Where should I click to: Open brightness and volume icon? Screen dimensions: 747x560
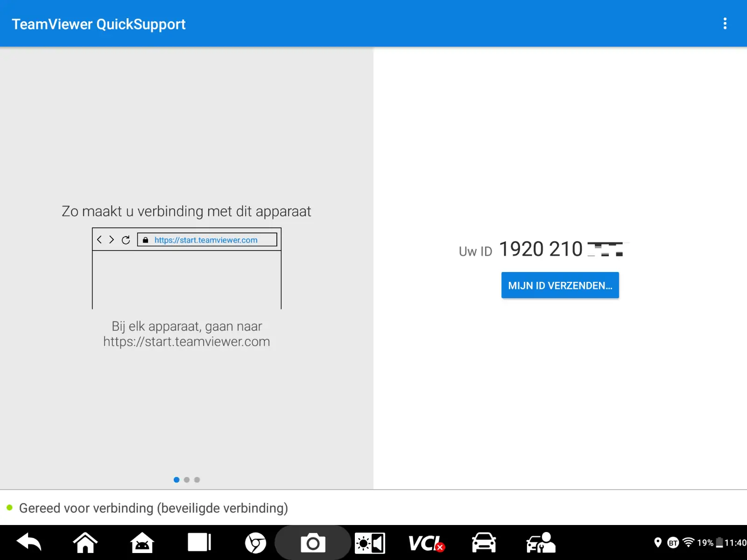[370, 543]
